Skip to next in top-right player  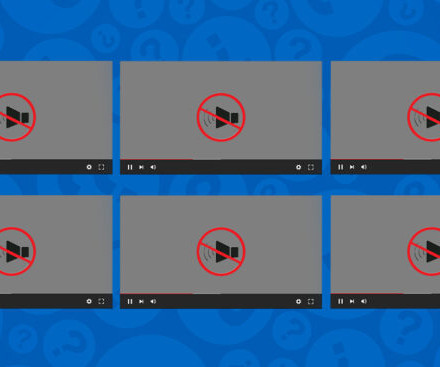(352, 167)
